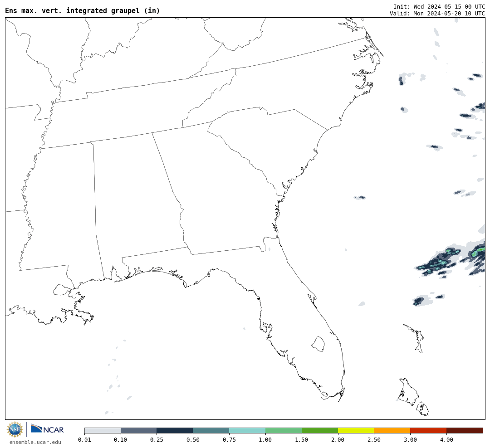Click the colorbar label 2.00
This screenshot has width=490, height=448.
coord(338,440)
